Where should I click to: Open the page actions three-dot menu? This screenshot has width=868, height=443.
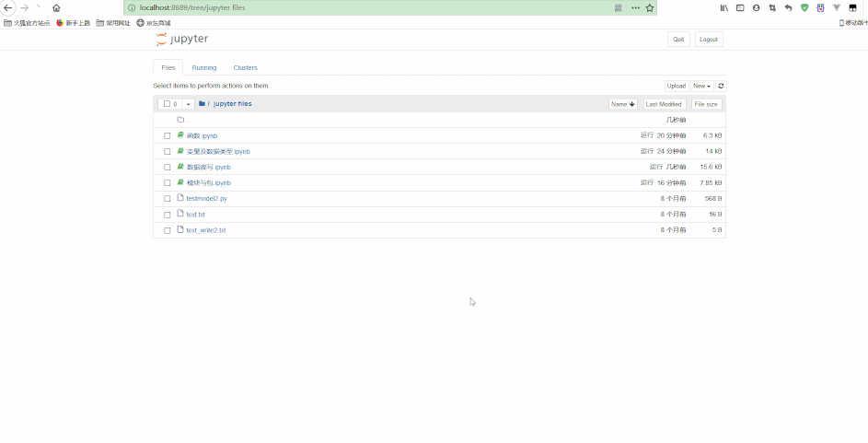point(635,7)
